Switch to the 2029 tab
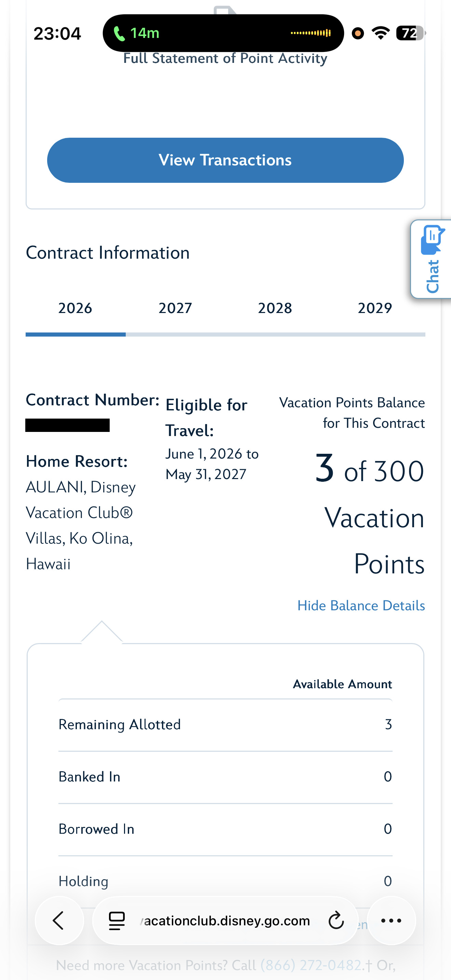The width and height of the screenshot is (451, 980). click(x=375, y=308)
